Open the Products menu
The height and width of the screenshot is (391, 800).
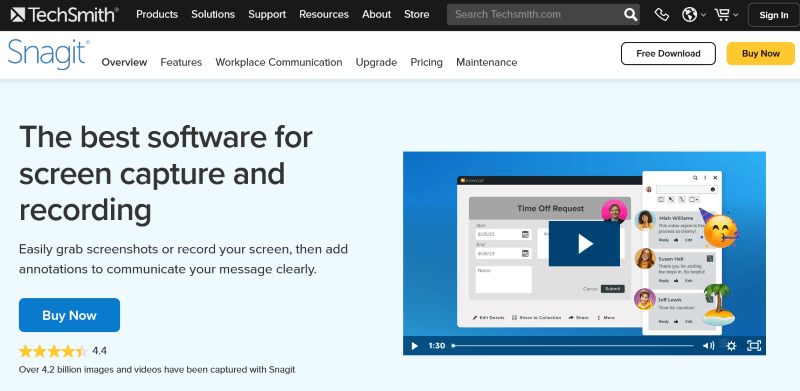(x=157, y=14)
